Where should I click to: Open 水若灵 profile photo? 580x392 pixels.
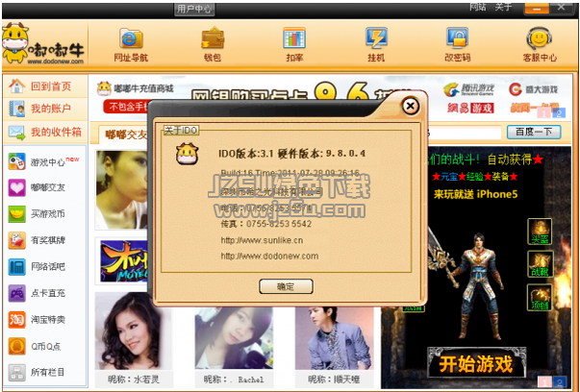[x=133, y=331]
